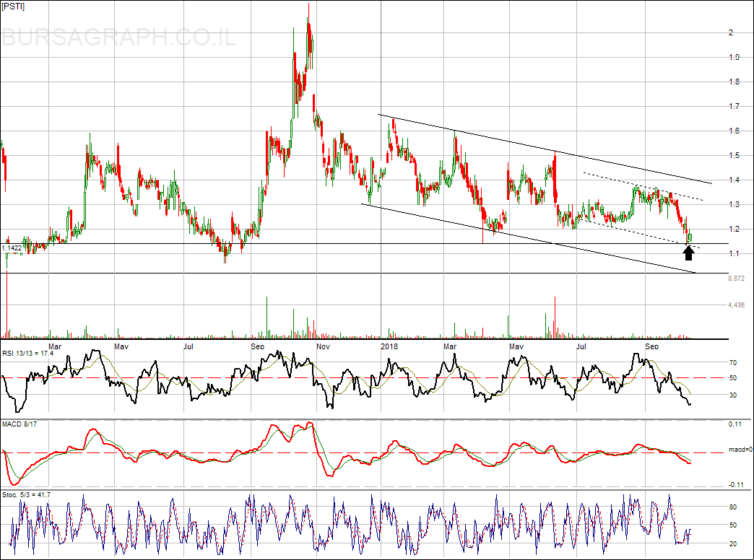Click the 1.5 price axis label
The height and width of the screenshot is (560, 754).
tap(734, 156)
